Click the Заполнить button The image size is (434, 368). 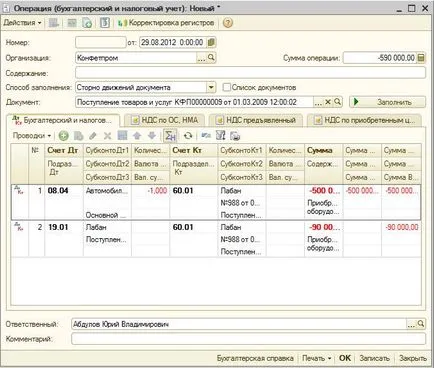(387, 102)
